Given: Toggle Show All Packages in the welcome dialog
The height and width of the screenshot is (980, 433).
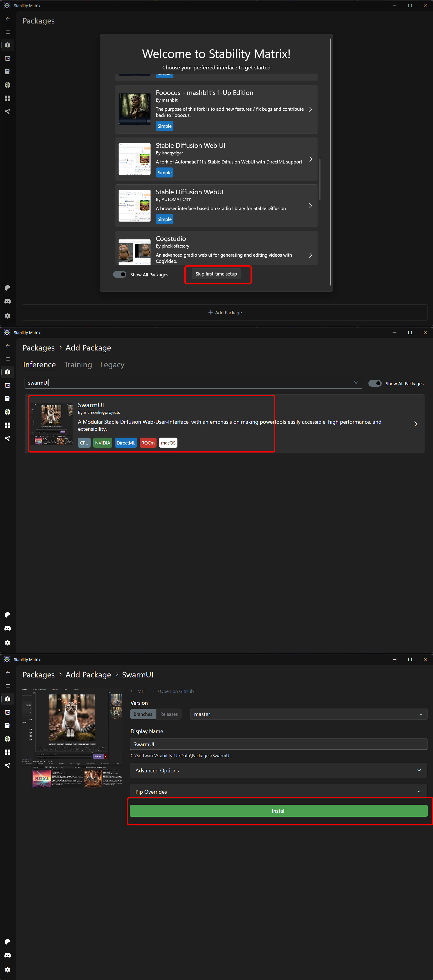Looking at the screenshot, I should pos(120,274).
